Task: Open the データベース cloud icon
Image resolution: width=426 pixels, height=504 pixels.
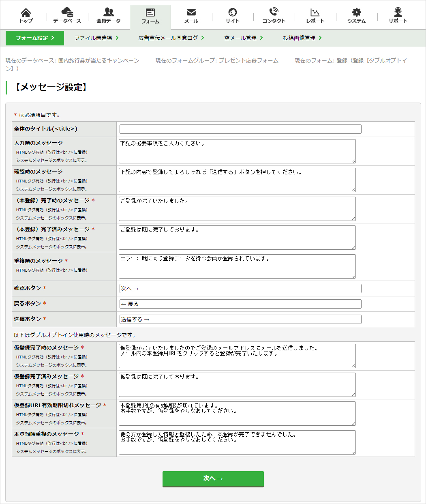Action: tap(67, 16)
